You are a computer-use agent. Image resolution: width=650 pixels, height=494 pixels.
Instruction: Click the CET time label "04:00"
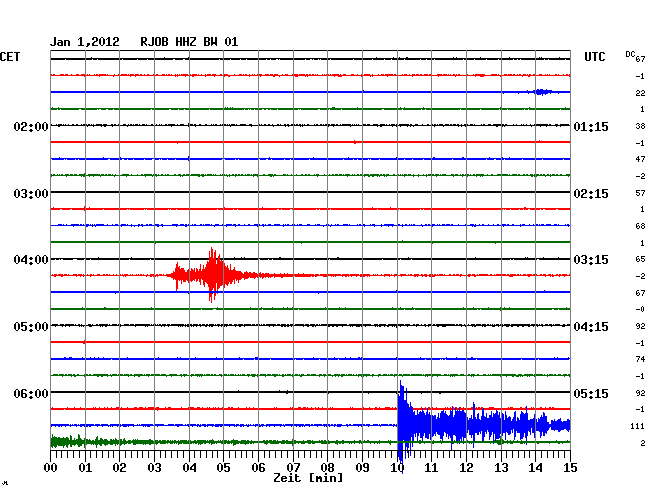coord(31,260)
